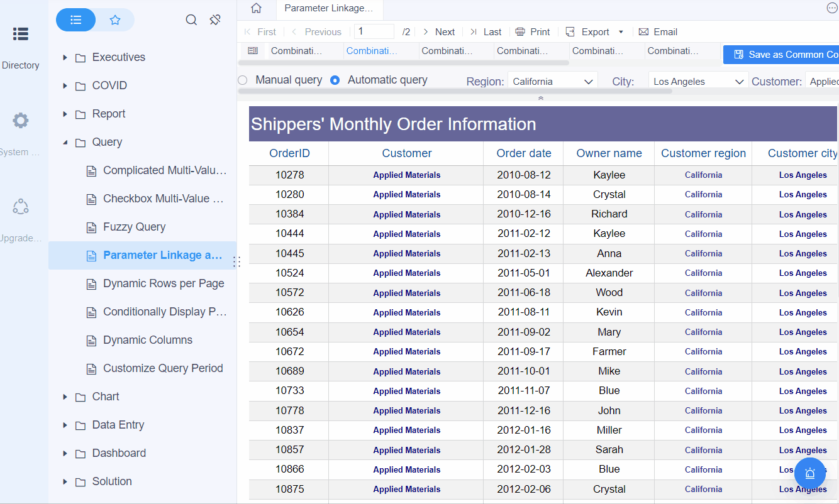This screenshot has width=839, height=504.
Task: Select the sixth Combination tab
Action: tap(673, 51)
